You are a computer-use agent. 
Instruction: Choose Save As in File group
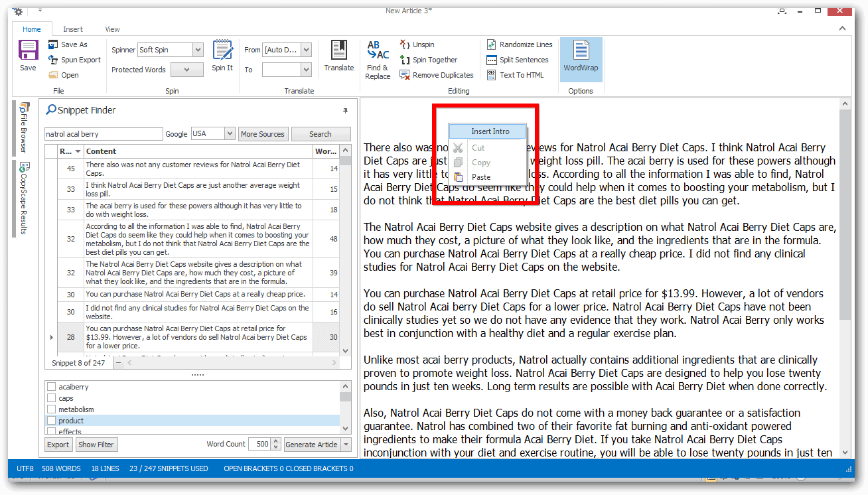tap(68, 44)
